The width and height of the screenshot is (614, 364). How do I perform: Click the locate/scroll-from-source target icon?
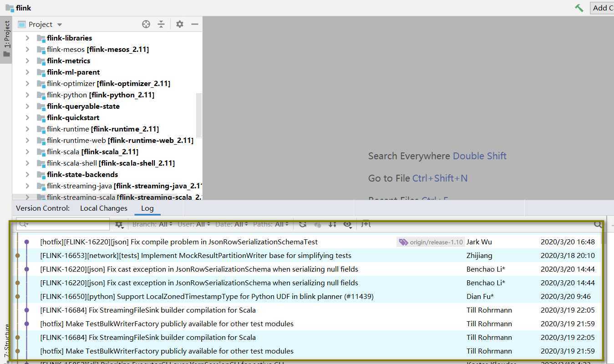(x=146, y=24)
